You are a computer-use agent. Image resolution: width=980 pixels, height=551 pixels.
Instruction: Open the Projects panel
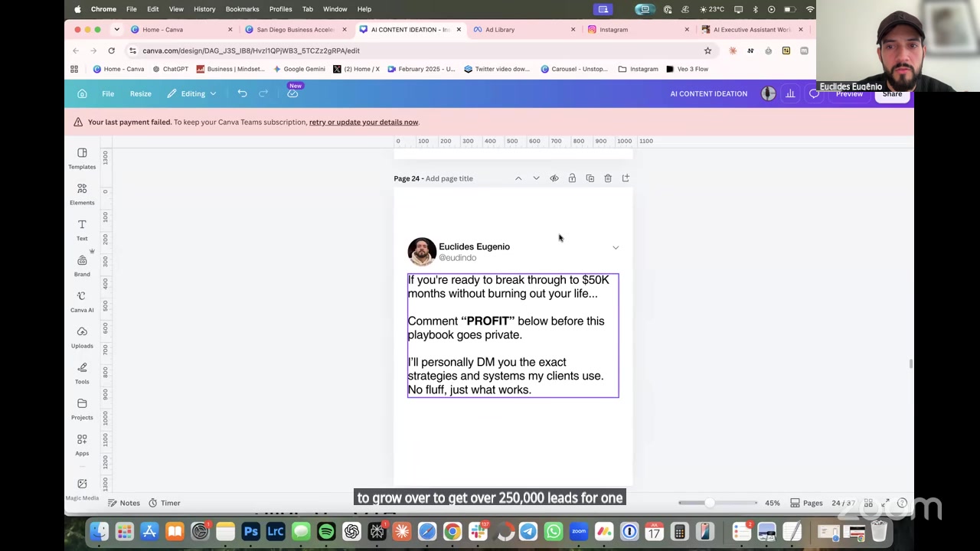pos(82,409)
